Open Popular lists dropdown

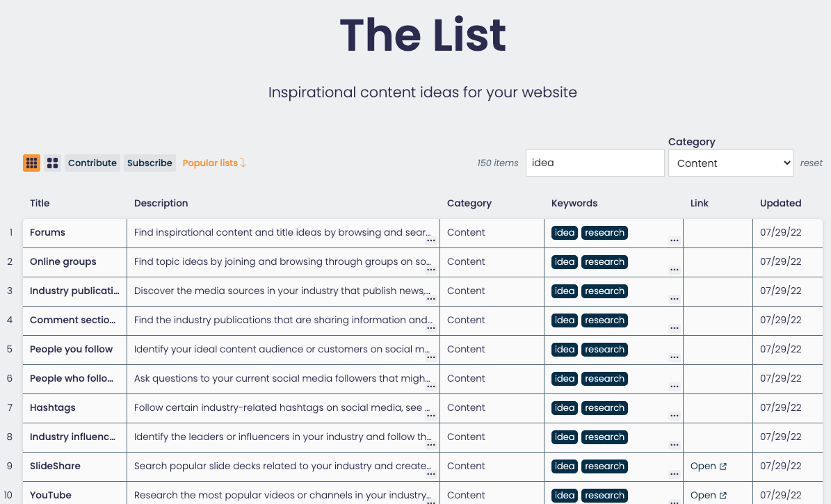(214, 163)
